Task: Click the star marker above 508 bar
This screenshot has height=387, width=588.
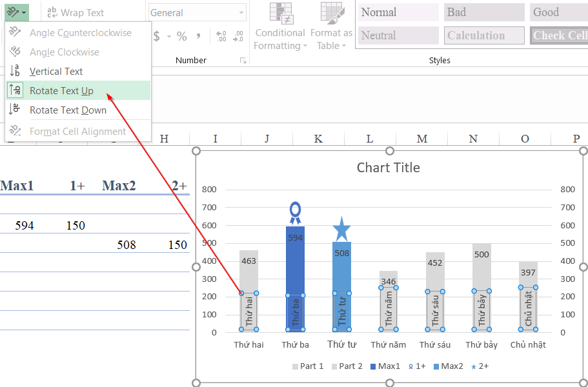Action: pos(341,229)
